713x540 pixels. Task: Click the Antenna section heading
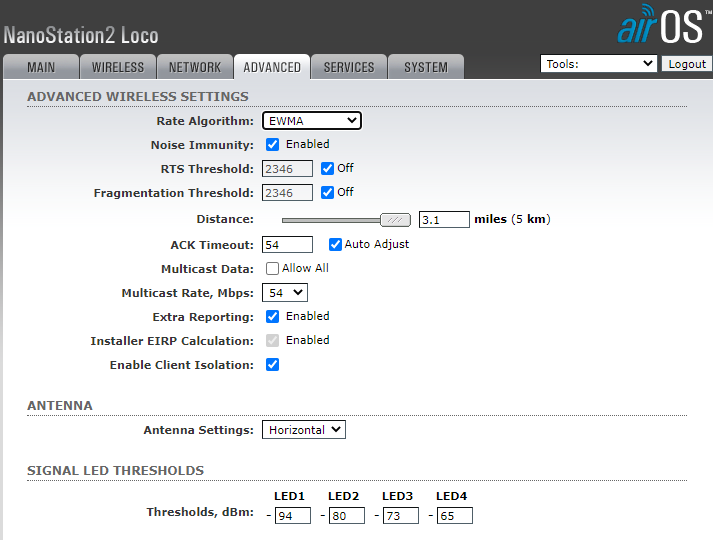(x=60, y=405)
